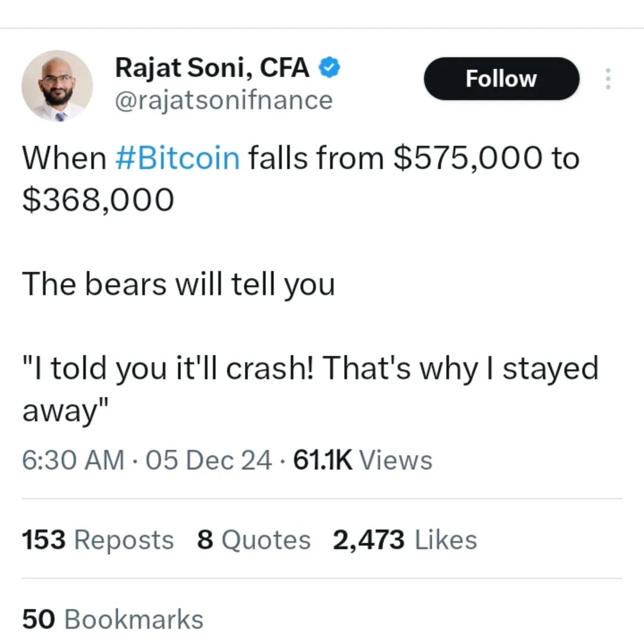
Task: Show the 2,473 Likes list
Action: point(405,539)
